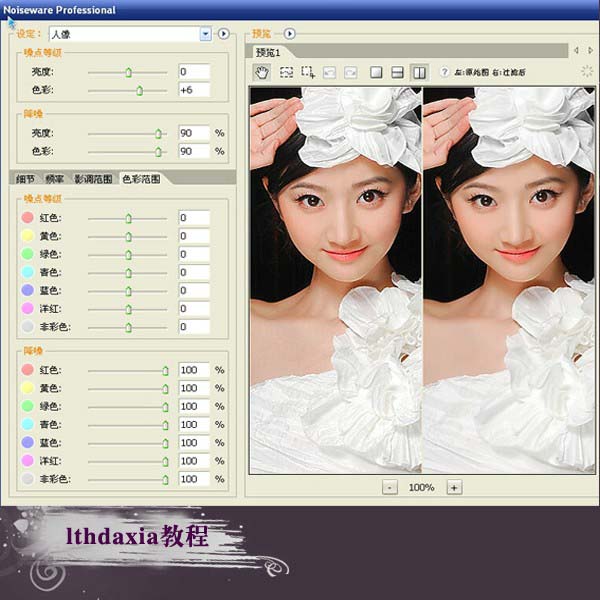
Task: Click the zoom out minus button
Action: pos(390,487)
